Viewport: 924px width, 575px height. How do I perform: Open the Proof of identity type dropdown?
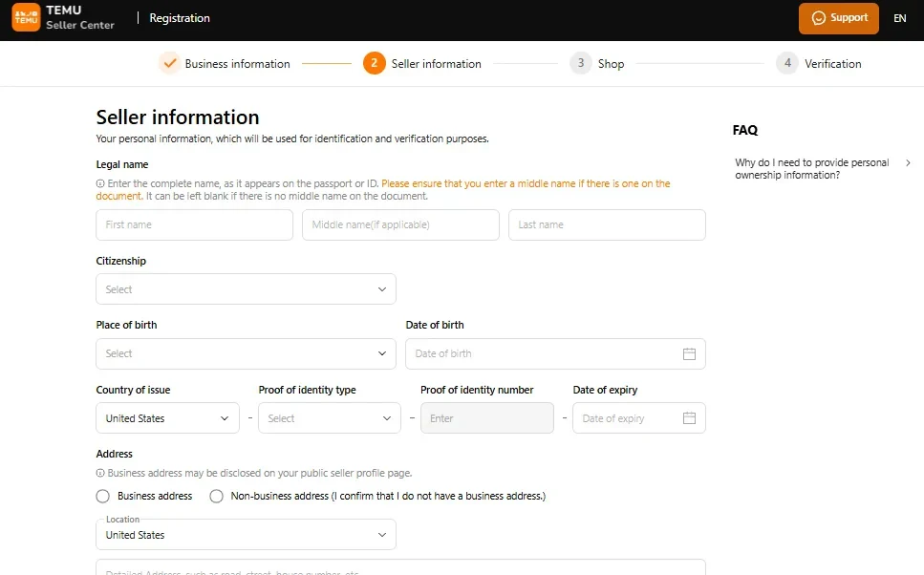click(x=330, y=417)
